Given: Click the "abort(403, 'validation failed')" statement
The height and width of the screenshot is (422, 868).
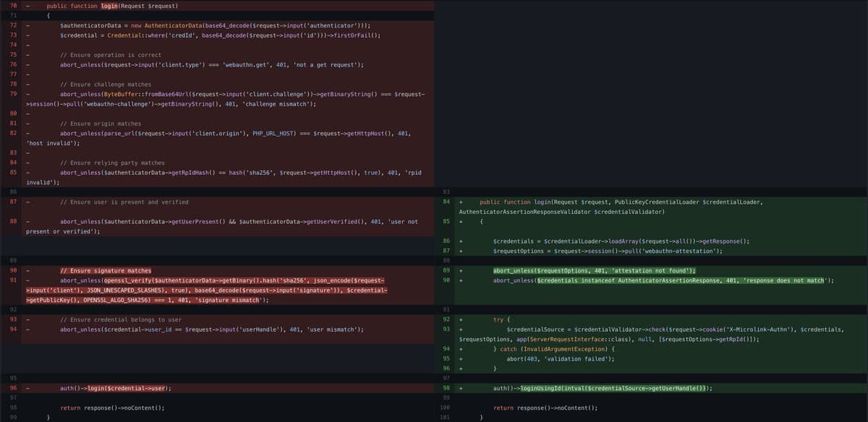Looking at the screenshot, I should point(552,359).
